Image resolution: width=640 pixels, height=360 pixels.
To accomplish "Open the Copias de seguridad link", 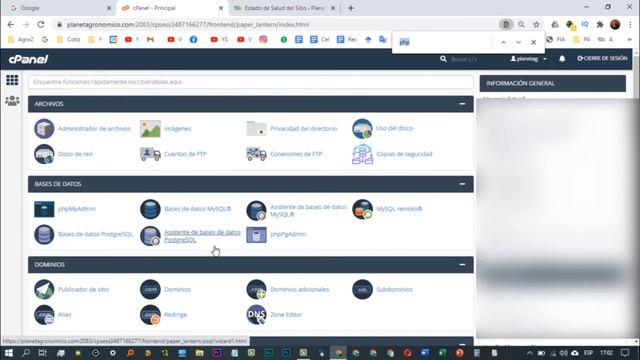I will 404,154.
